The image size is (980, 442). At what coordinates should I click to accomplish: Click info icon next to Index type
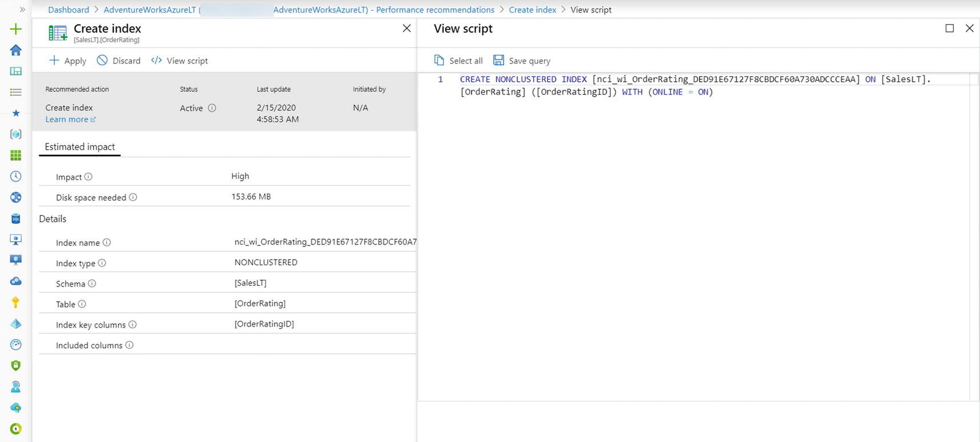pos(102,263)
